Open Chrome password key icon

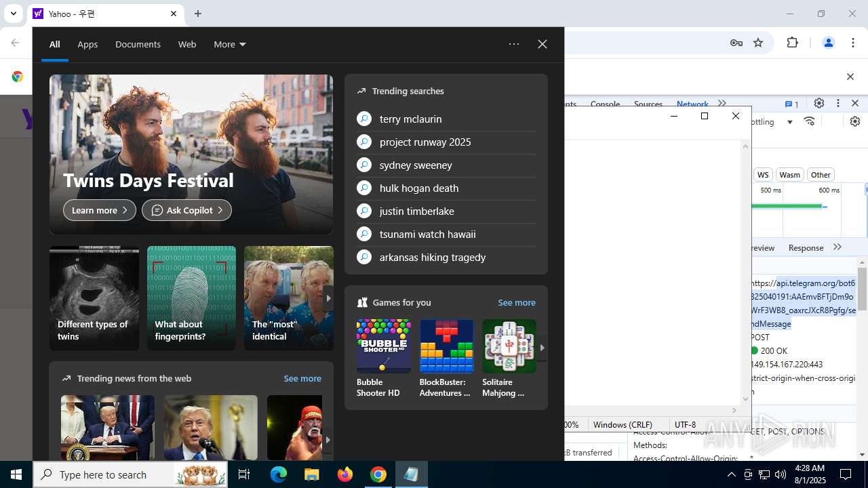736,43
